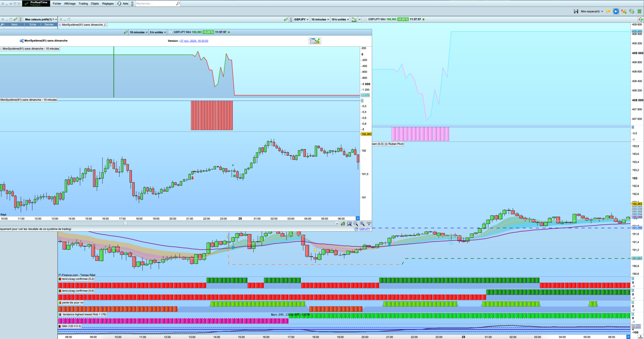Zoom out with the minus magnifier
644x339 pixels.
356,224
